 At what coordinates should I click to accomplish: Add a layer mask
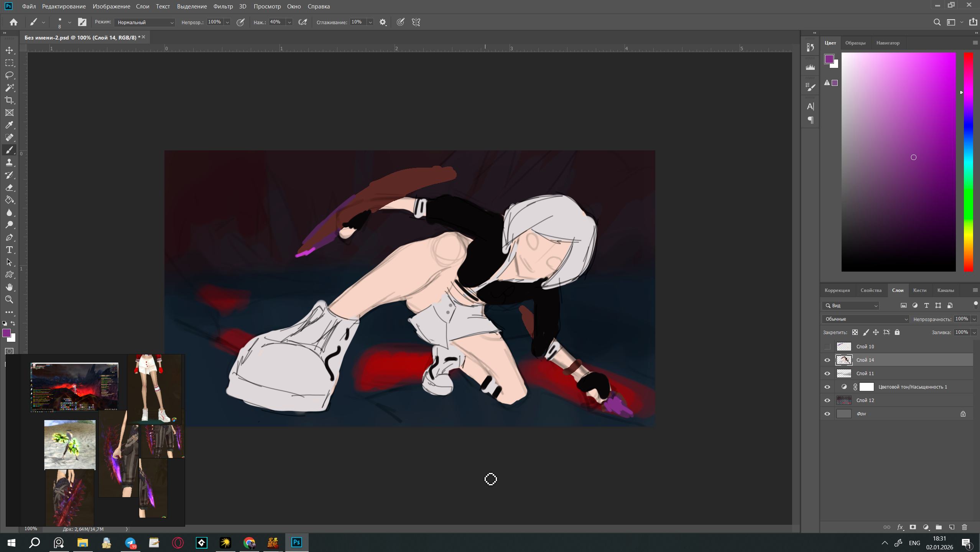tap(913, 527)
